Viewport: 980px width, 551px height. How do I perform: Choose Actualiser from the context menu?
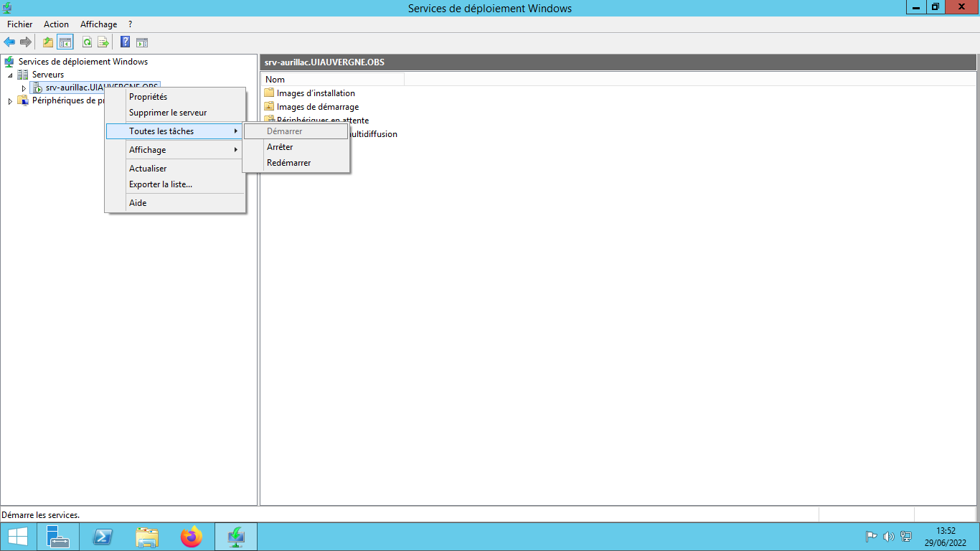[x=175, y=169]
